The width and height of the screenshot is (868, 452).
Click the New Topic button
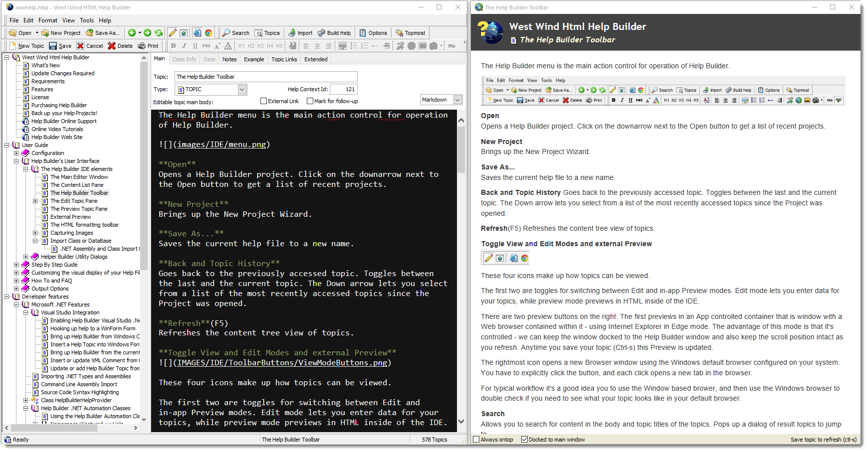(26, 46)
